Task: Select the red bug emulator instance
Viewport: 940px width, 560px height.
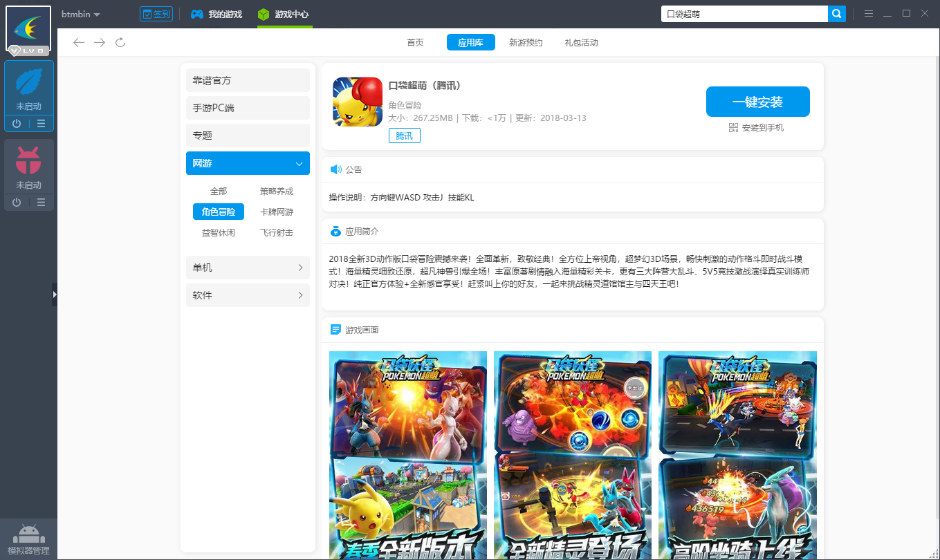Action: pos(29,167)
